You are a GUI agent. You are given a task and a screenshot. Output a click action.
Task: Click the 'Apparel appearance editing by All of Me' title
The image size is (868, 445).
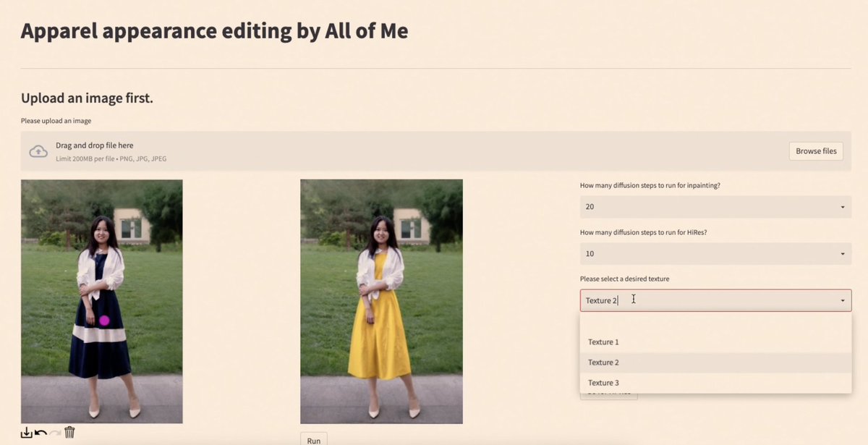click(x=214, y=31)
